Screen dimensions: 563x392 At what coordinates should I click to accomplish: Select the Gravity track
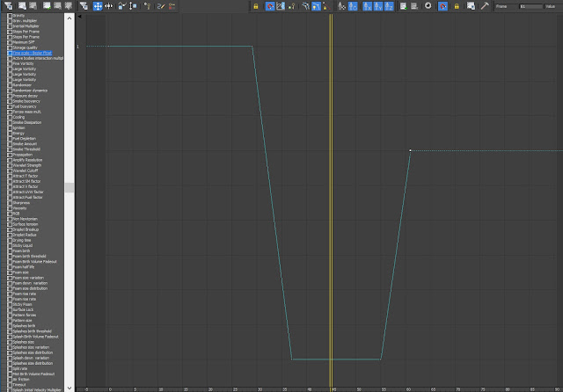(18, 16)
